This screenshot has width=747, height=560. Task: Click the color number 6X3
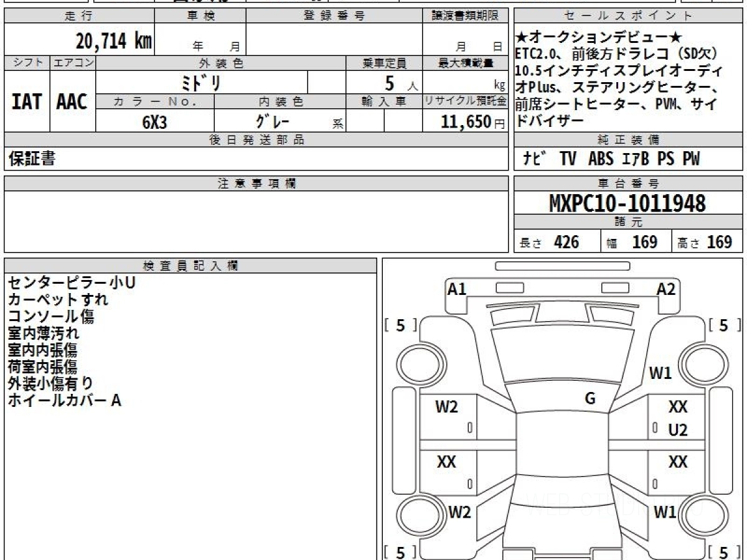[x=154, y=122]
